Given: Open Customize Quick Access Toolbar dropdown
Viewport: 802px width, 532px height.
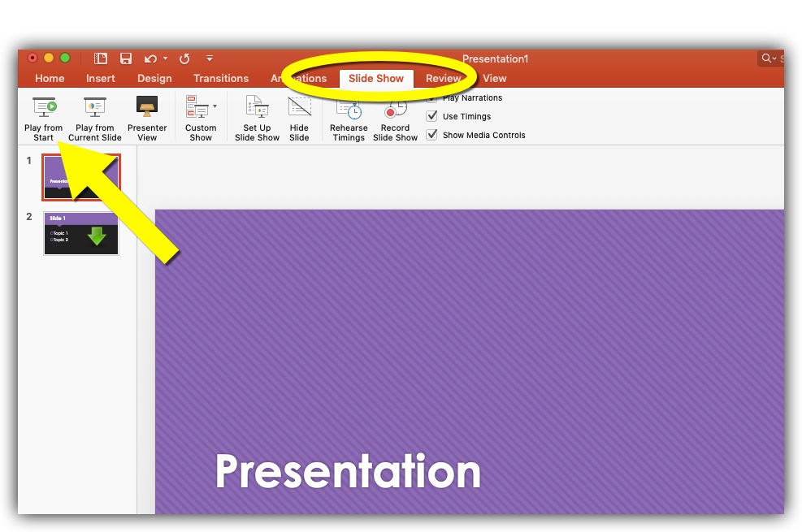Looking at the screenshot, I should 210,58.
